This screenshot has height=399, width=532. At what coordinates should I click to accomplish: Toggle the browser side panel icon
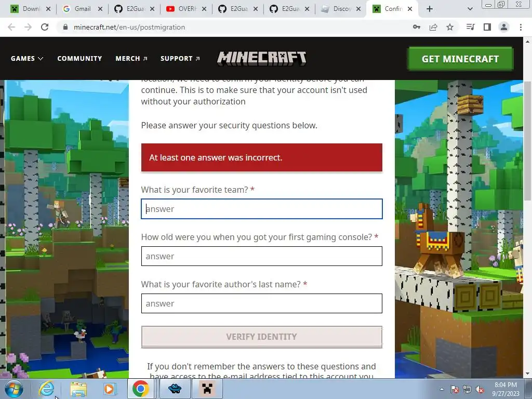coord(487,27)
